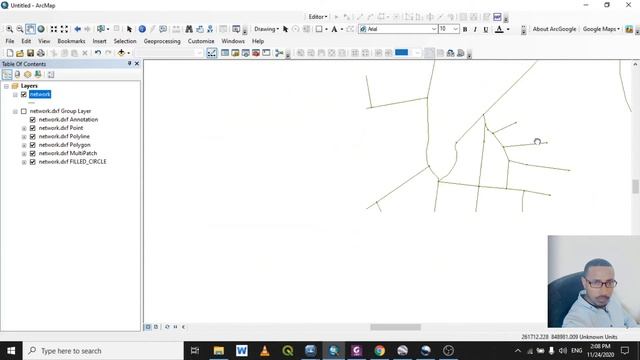This screenshot has width=640, height=360.
Task: Print the map
Action: 40,53
